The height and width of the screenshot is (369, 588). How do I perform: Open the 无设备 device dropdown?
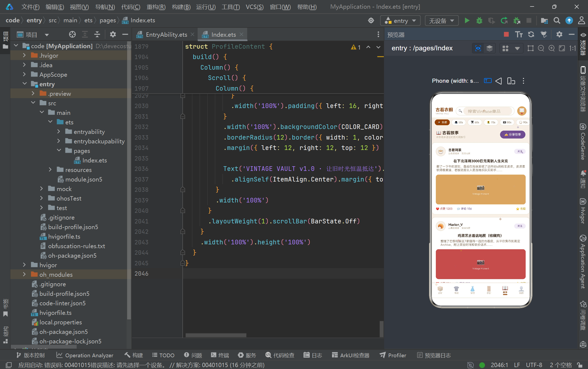pyautogui.click(x=442, y=21)
